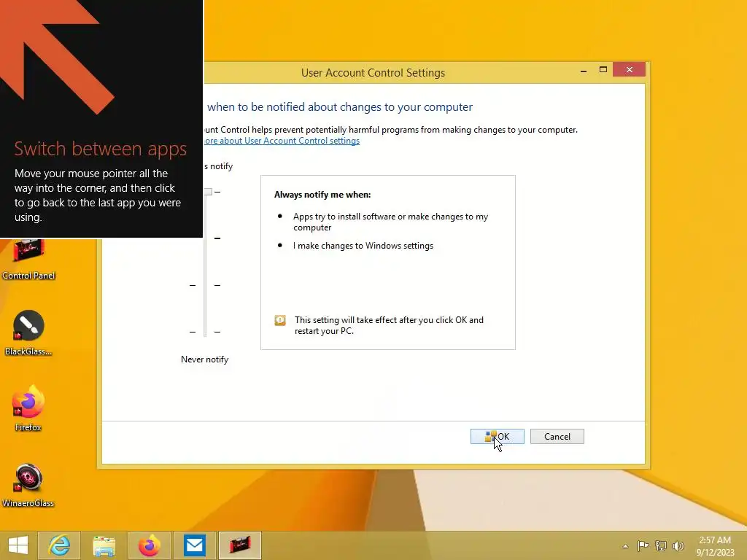
Task: Open the Mail app from the taskbar
Action: pos(194,545)
